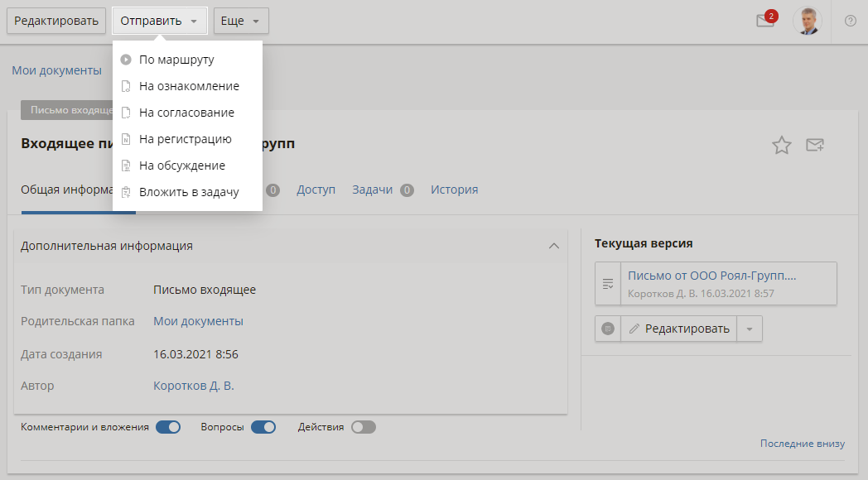Image resolution: width=868 pixels, height=480 pixels.
Task: Toggle Комментарии и вложения switch
Action: pyautogui.click(x=168, y=427)
